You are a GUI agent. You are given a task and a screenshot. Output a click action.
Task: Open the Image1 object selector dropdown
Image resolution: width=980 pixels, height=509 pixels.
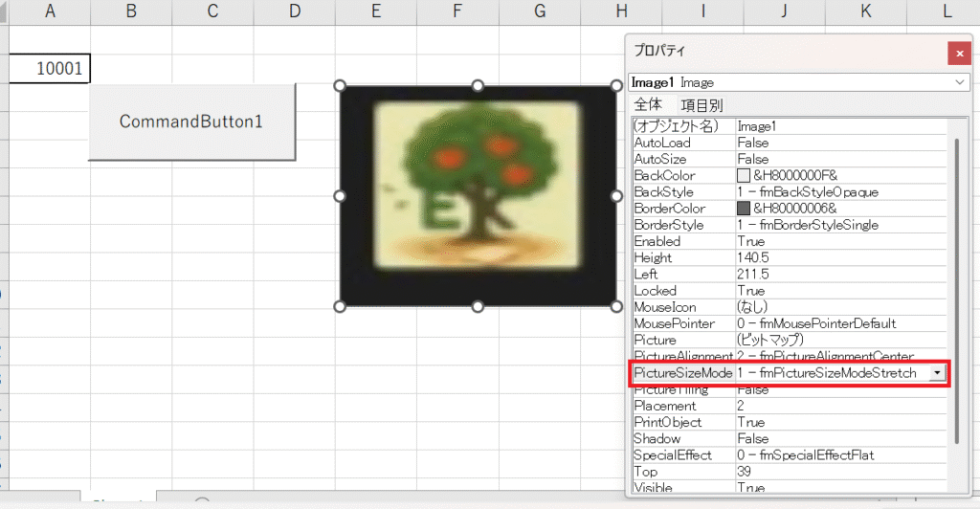[x=960, y=83]
